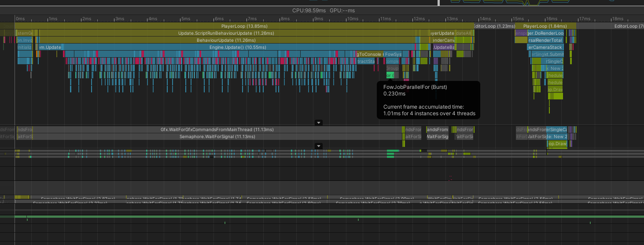Select Engine.Update() (10.55ms) sample
644x245 pixels.
point(238,48)
